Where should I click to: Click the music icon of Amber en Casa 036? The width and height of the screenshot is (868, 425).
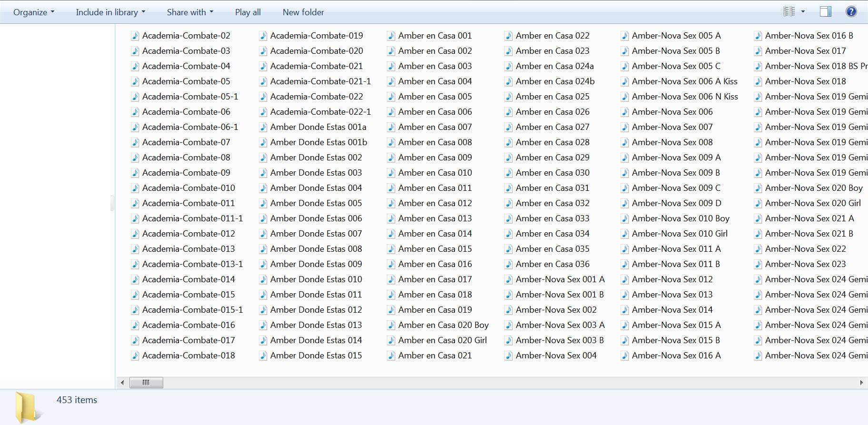click(509, 264)
